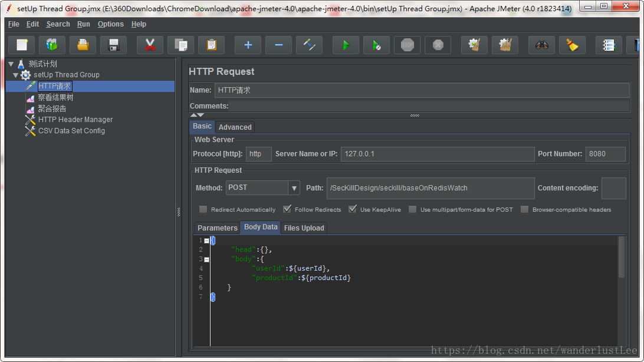Click the Reset search icon

572,45
